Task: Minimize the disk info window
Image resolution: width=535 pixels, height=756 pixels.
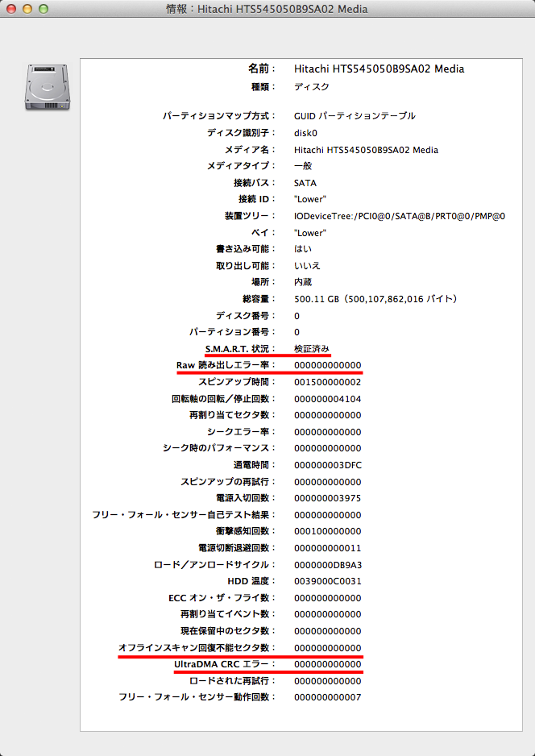Action: point(27,9)
